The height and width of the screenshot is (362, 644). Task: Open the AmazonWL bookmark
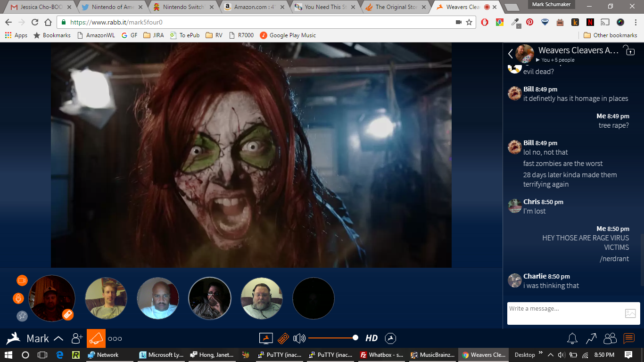pyautogui.click(x=95, y=35)
